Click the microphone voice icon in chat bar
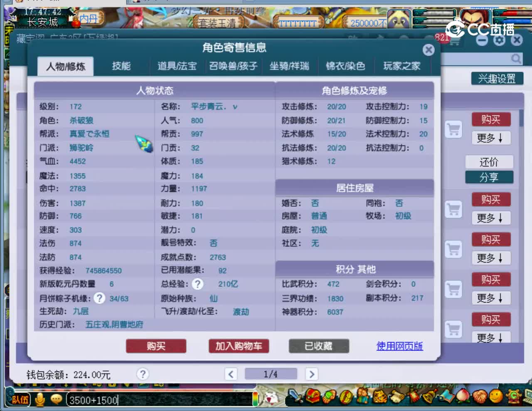 click(40, 399)
